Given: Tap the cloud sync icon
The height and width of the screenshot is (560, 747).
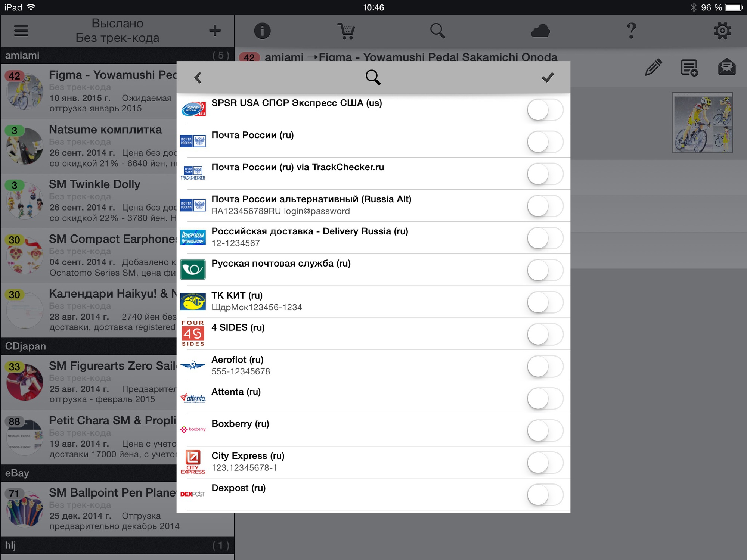Looking at the screenshot, I should (x=540, y=31).
